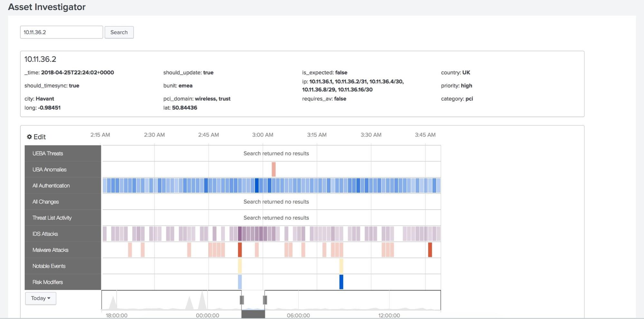Click the should_timesync: true field
The width and height of the screenshot is (644, 319).
(x=52, y=86)
